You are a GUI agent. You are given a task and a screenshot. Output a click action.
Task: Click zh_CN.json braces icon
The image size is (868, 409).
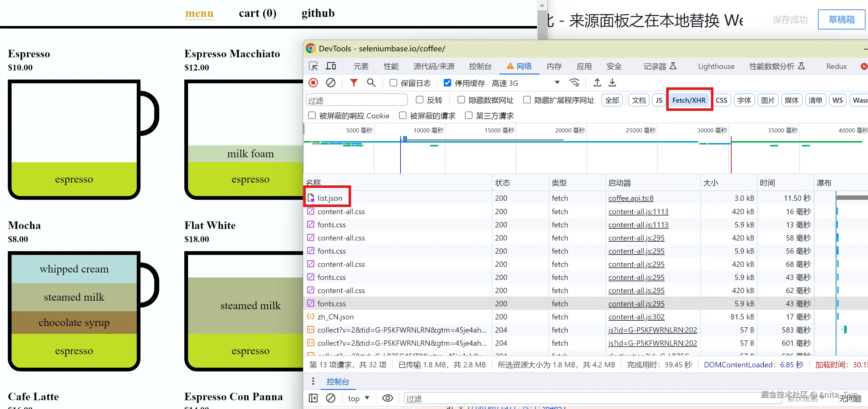click(311, 317)
